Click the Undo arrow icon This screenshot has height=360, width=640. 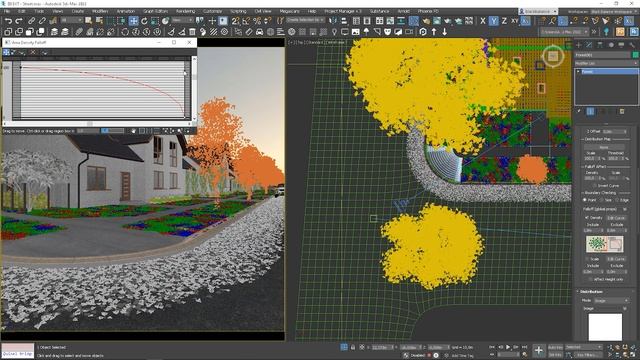[8, 21]
